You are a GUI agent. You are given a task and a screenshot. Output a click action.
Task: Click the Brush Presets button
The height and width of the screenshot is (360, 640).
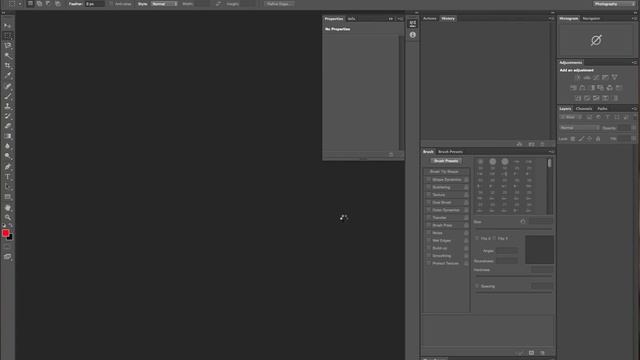pos(446,161)
